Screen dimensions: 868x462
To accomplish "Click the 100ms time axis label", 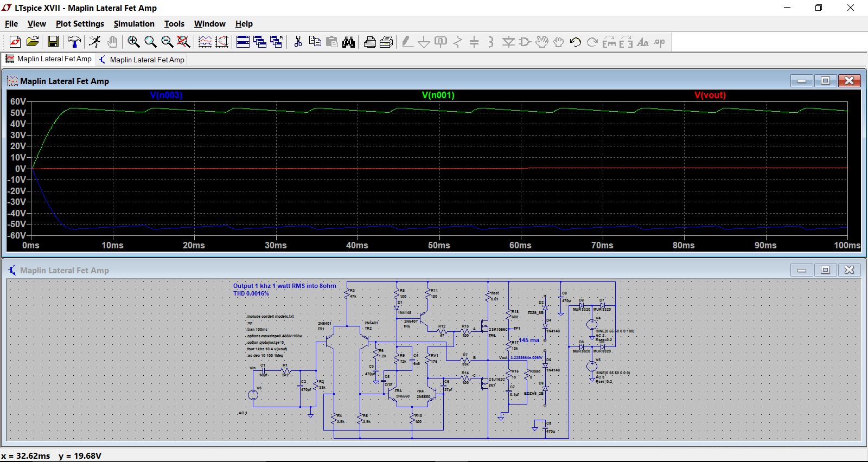I will click(x=847, y=246).
